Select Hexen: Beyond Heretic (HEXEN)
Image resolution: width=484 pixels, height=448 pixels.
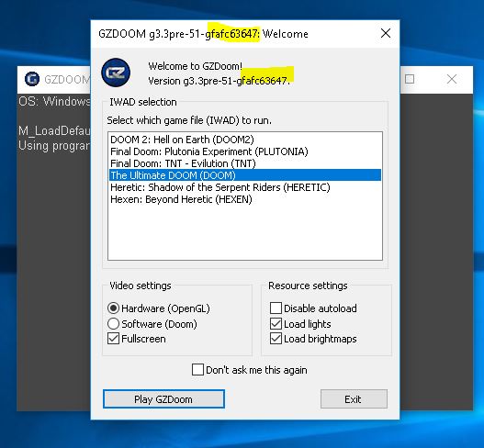pos(245,199)
